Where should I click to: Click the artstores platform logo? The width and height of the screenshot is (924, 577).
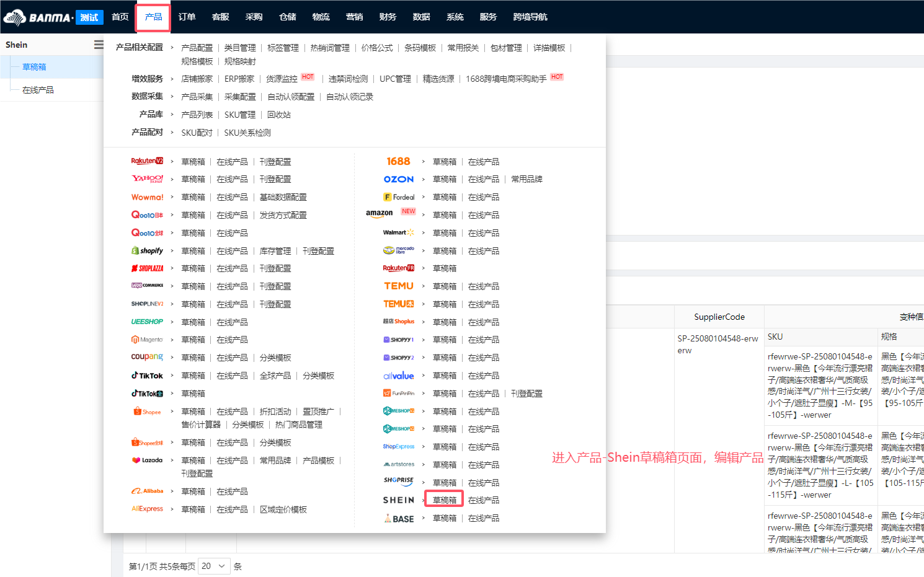click(x=398, y=464)
